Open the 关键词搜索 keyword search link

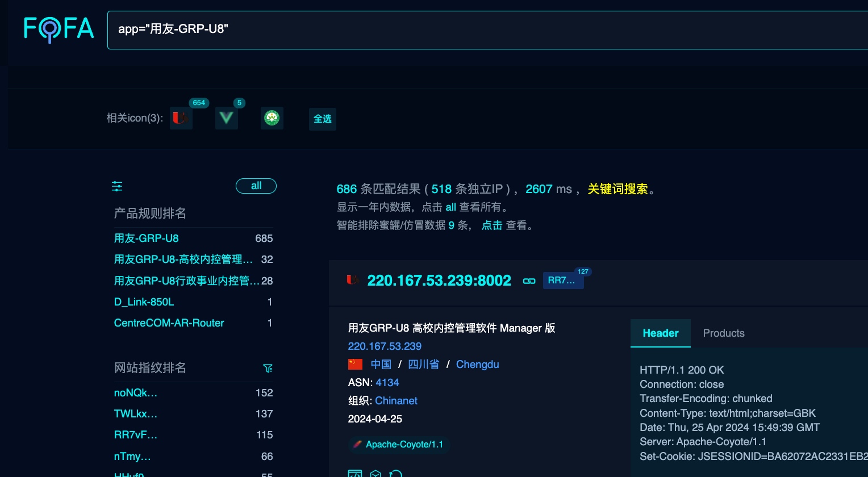pyautogui.click(x=618, y=189)
